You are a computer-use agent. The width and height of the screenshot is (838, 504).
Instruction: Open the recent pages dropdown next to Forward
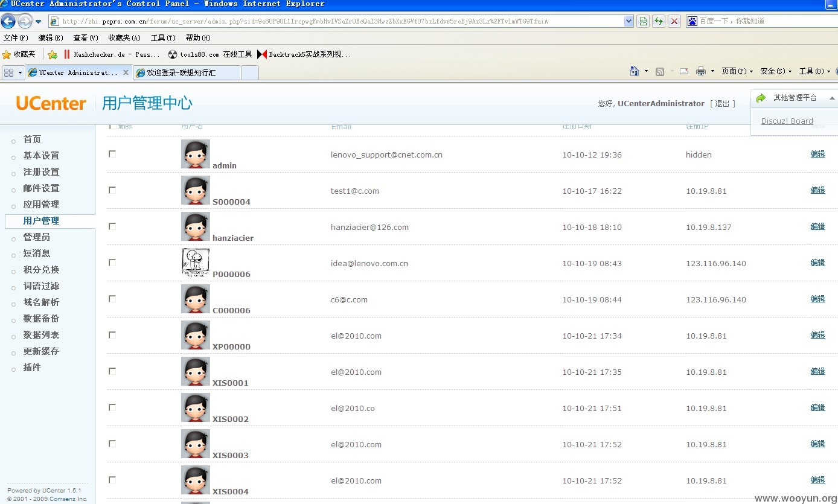(x=39, y=22)
